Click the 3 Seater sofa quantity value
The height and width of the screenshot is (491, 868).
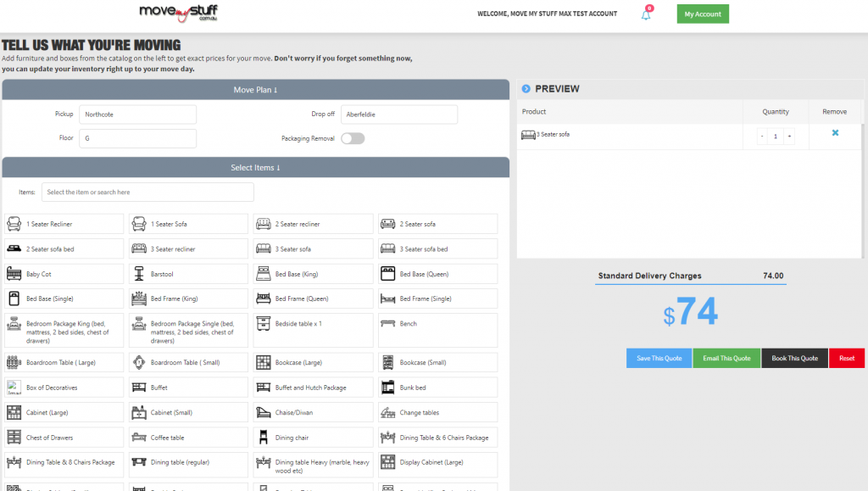tap(776, 137)
